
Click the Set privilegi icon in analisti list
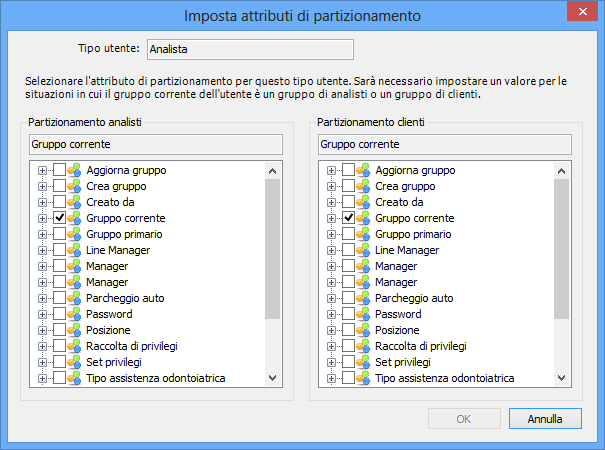tap(74, 362)
